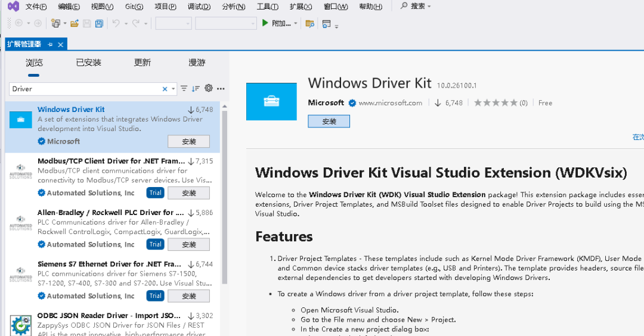This screenshot has height=336, width=644.
Task: Click Allen-Bradley PLC Driver publisher logo
Action: 20,223
